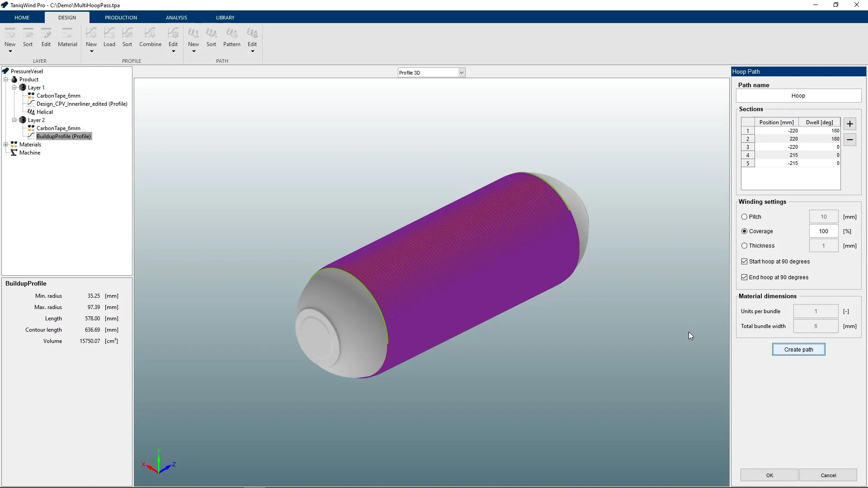868x488 pixels.
Task: Click the Coverage percentage input field
Action: [823, 231]
